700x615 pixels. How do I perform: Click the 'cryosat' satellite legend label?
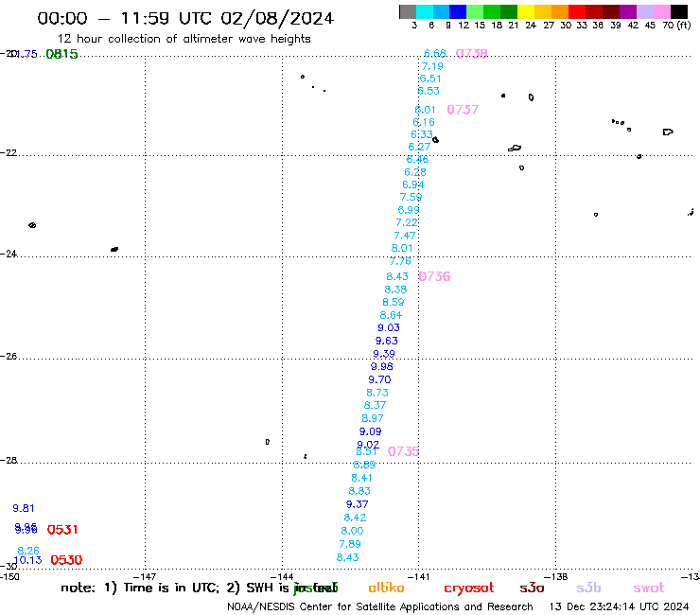pos(469,589)
